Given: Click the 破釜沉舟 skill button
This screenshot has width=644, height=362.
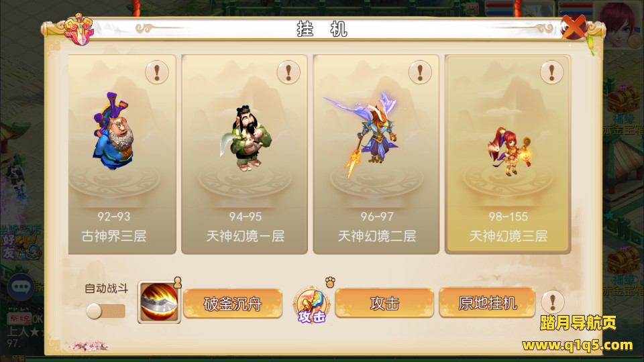Looking at the screenshot, I should pos(233,304).
